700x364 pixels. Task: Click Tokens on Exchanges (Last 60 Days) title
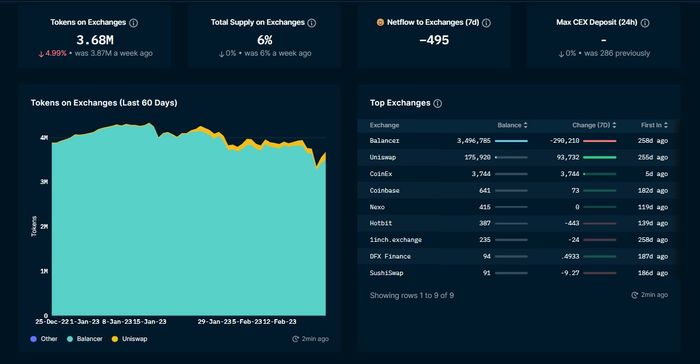[104, 103]
